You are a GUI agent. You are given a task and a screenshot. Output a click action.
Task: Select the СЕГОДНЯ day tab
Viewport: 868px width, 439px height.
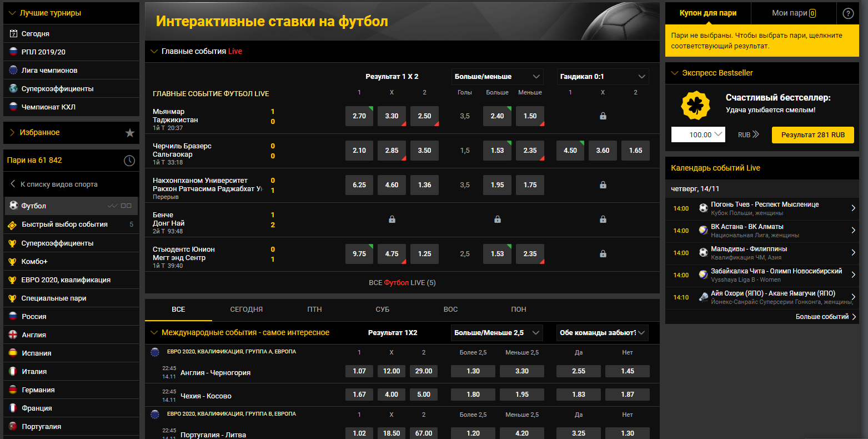[247, 310]
